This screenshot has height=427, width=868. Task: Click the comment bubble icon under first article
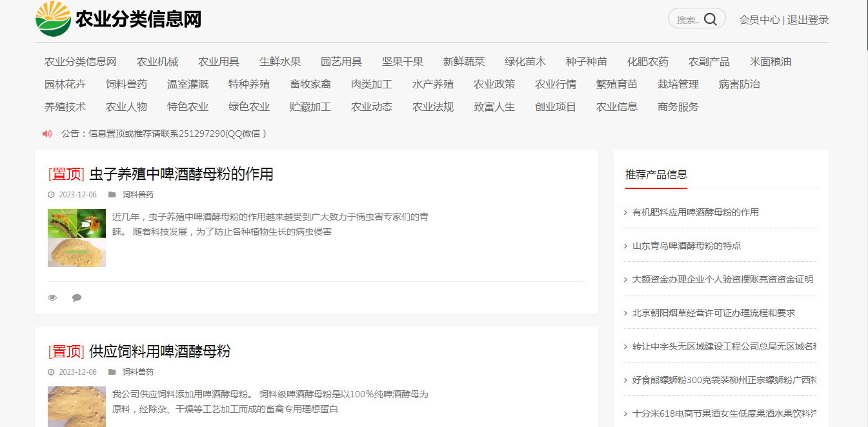pos(77,297)
